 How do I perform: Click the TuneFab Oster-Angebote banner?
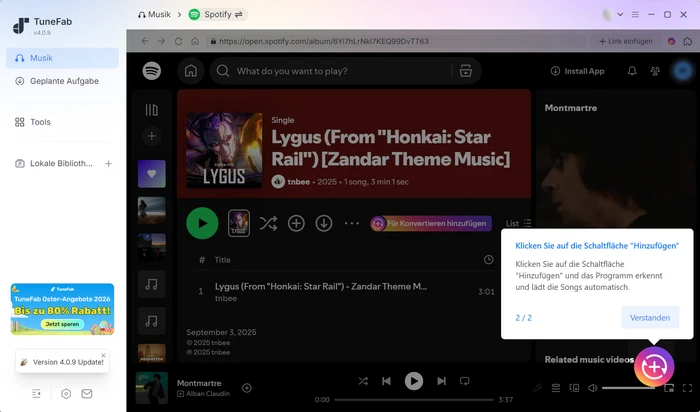tap(62, 309)
